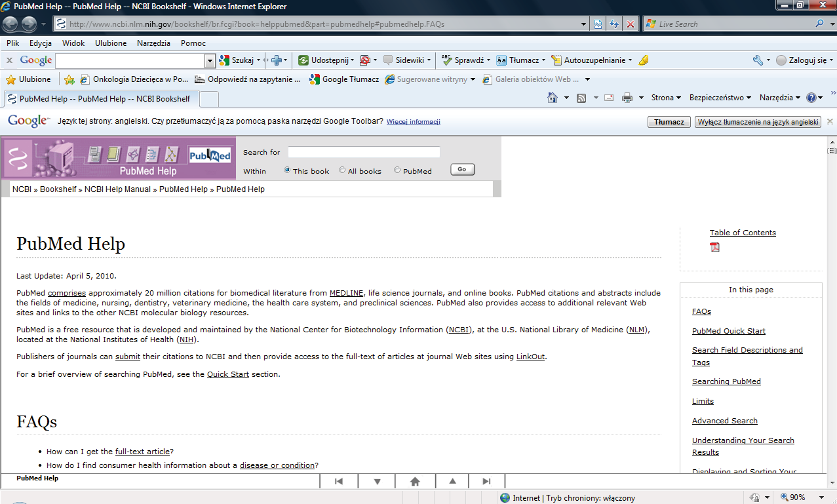Open the MEDLINE link in the intro

point(346,293)
